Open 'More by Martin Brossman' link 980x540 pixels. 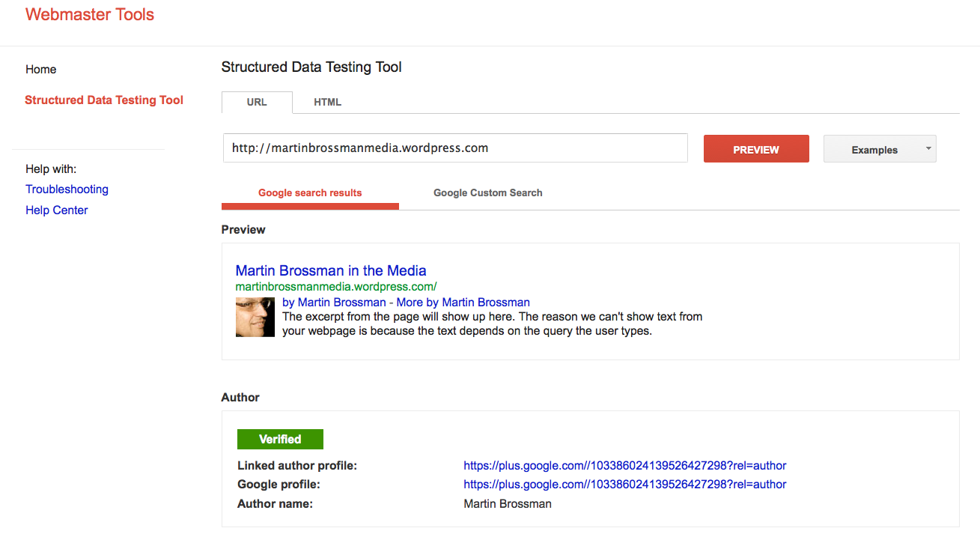[463, 303]
